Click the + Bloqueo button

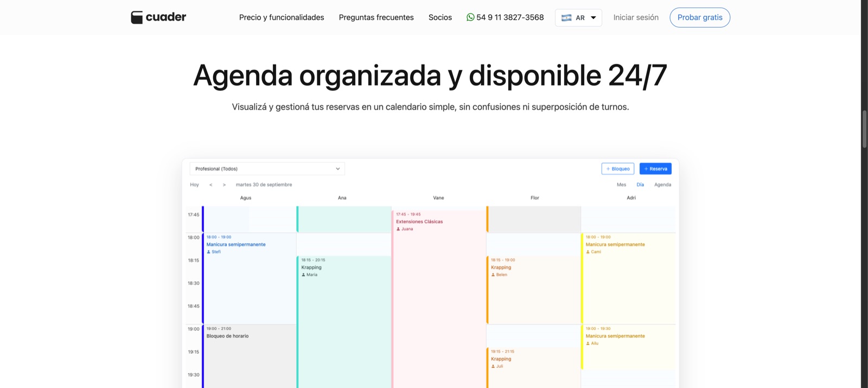(618, 169)
